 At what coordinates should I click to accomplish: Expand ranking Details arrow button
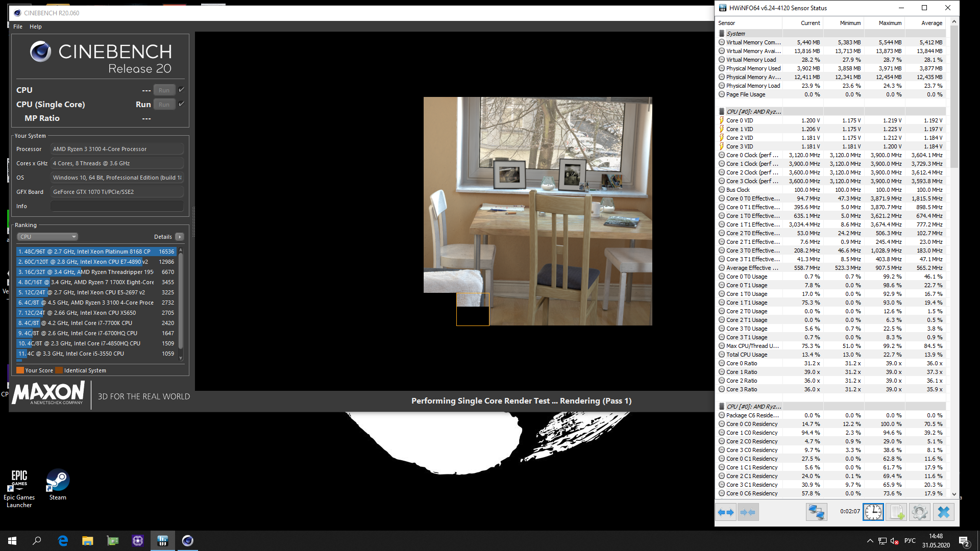click(180, 237)
